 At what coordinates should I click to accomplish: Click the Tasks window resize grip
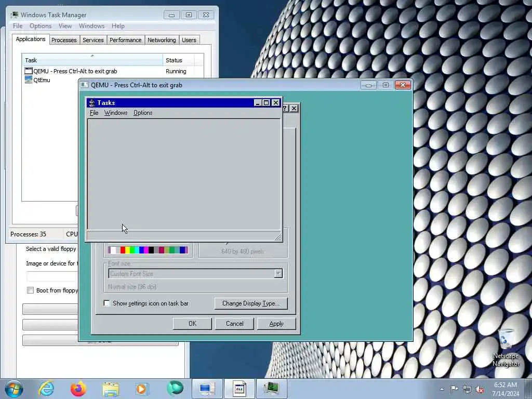click(278, 237)
